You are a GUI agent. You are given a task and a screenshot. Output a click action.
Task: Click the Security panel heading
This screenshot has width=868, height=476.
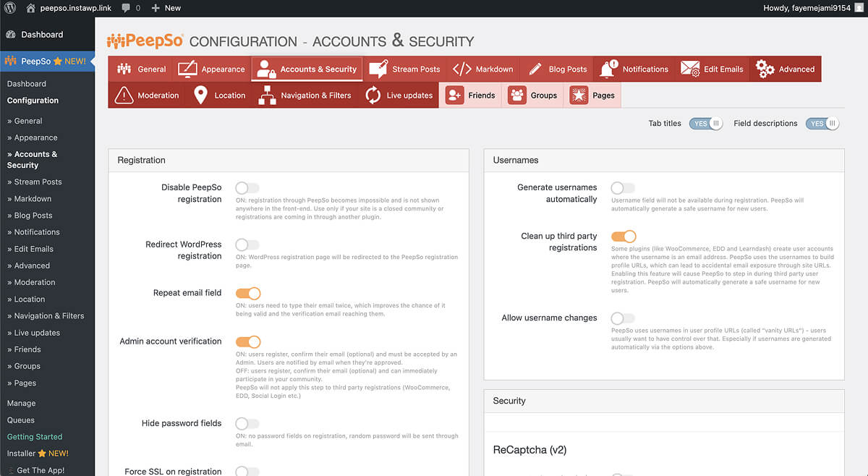click(509, 401)
